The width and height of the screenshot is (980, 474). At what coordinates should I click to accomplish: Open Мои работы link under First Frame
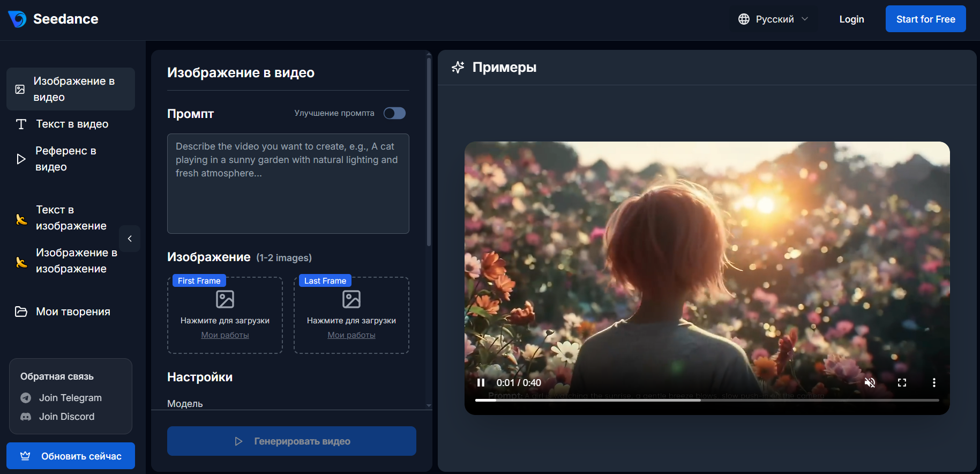225,335
